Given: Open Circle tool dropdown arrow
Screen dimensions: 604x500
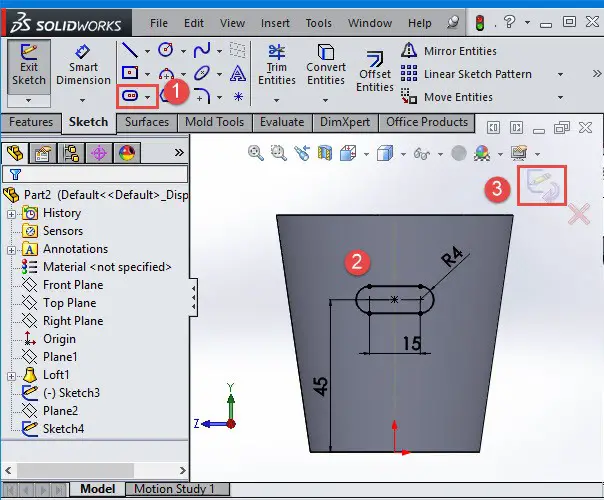Looking at the screenshot, I should (183, 51).
